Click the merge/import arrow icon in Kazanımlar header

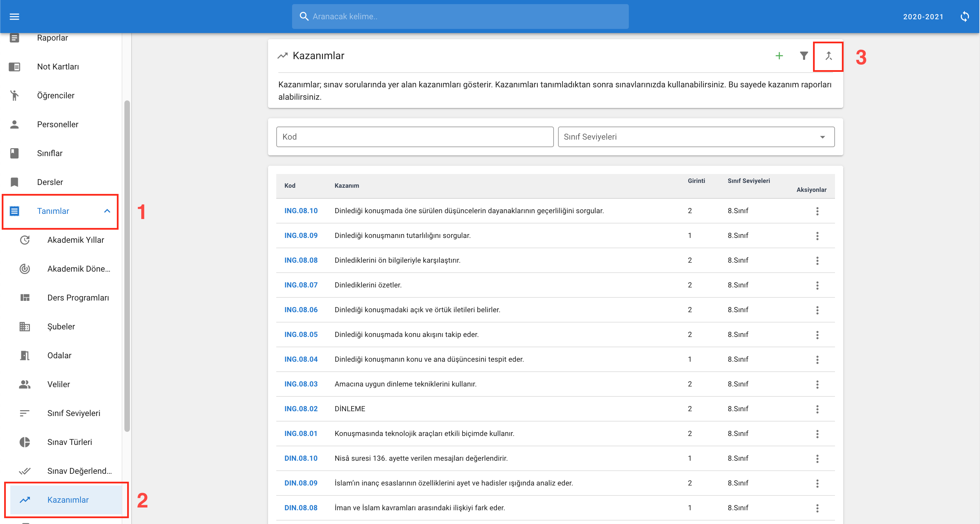[x=828, y=56]
